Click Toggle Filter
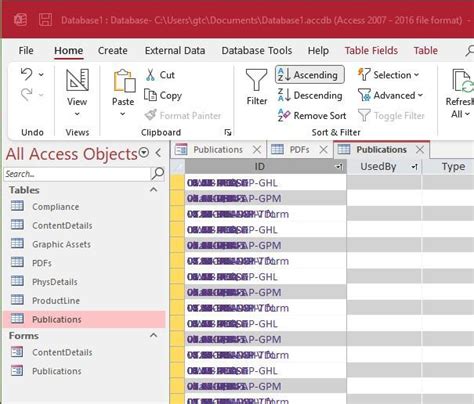This screenshot has height=404, width=474. pos(391,116)
